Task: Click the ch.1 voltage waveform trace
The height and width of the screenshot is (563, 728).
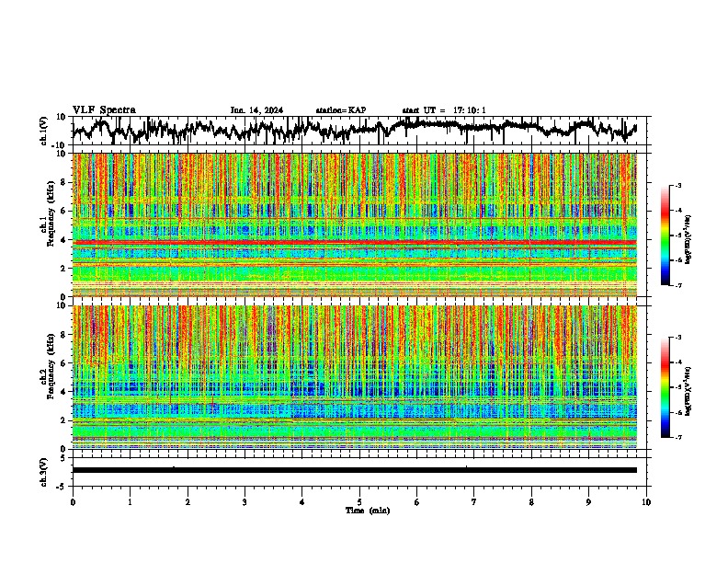Action: pos(354,129)
